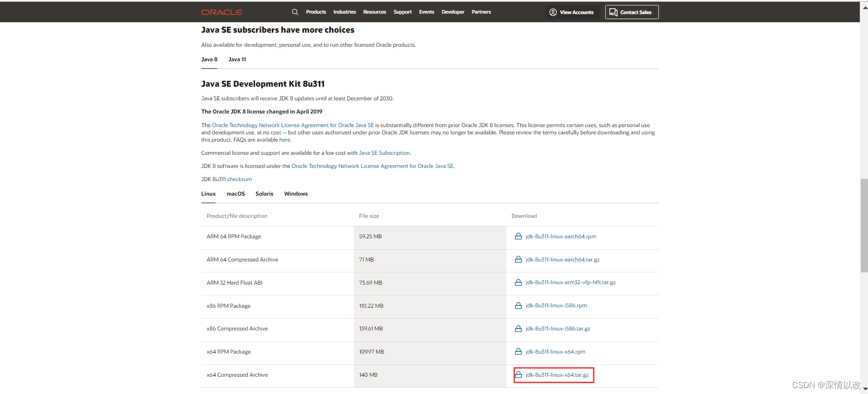868x394 pixels.
Task: Open the Resources menu
Action: pos(374,12)
